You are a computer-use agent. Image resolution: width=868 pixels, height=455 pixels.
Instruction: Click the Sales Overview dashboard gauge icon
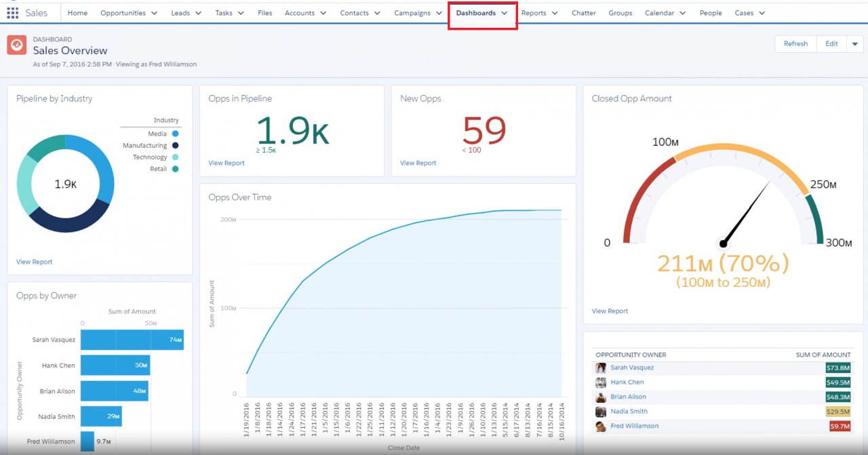[18, 45]
